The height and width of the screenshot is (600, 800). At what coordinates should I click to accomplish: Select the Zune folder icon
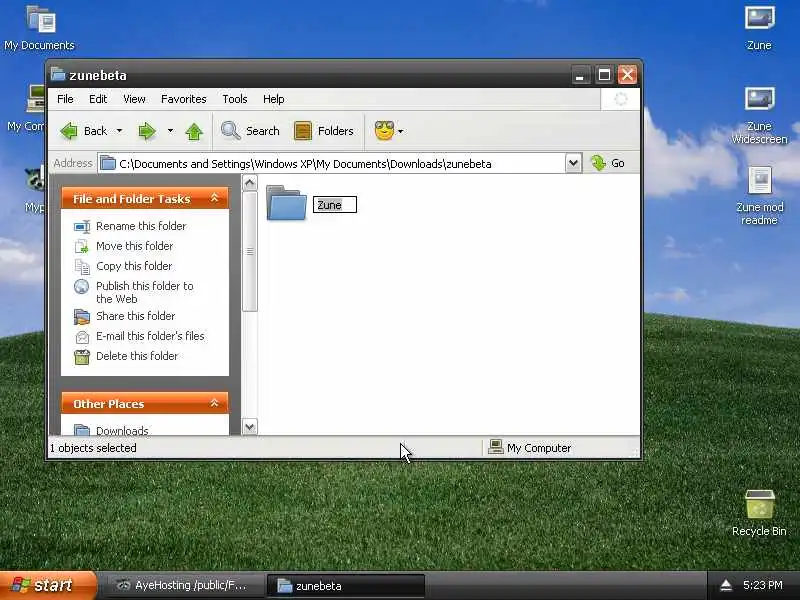point(286,204)
